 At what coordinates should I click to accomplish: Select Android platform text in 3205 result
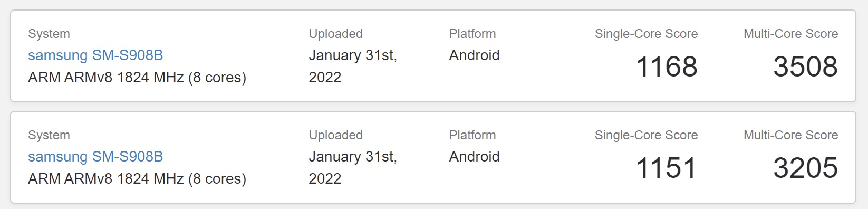[474, 157]
